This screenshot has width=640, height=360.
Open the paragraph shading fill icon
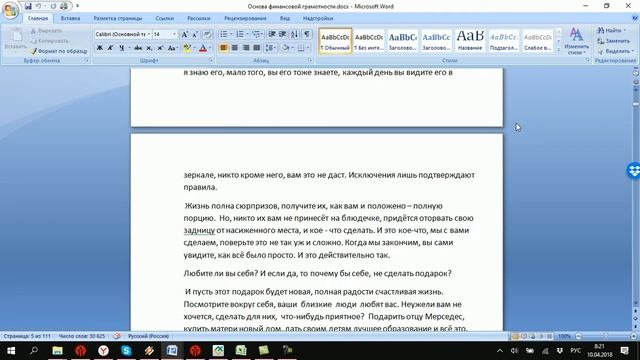(x=285, y=48)
